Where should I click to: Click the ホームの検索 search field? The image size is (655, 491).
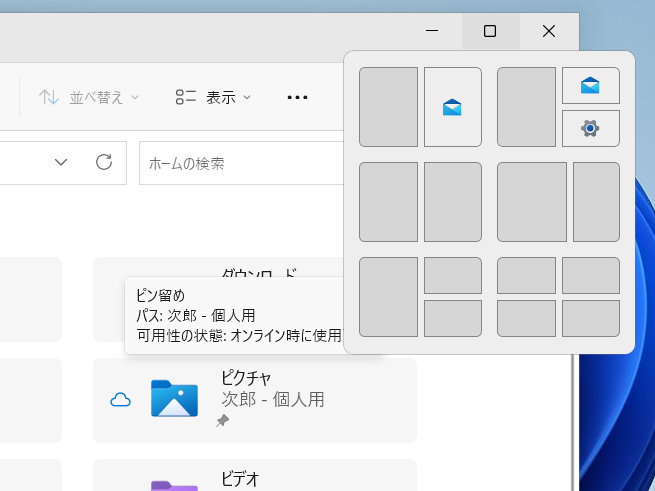coord(241,163)
